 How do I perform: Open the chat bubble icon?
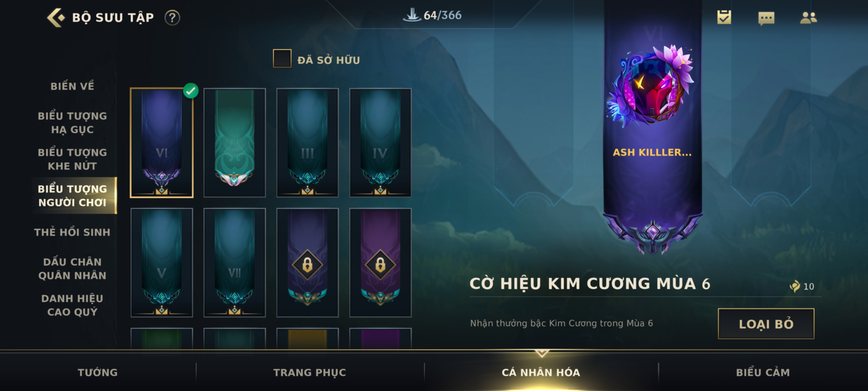[766, 18]
